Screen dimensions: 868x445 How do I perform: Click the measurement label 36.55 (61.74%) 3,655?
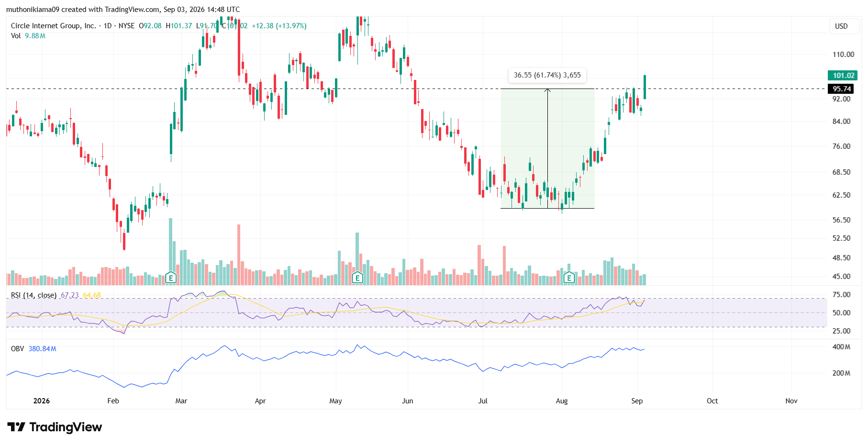click(547, 75)
